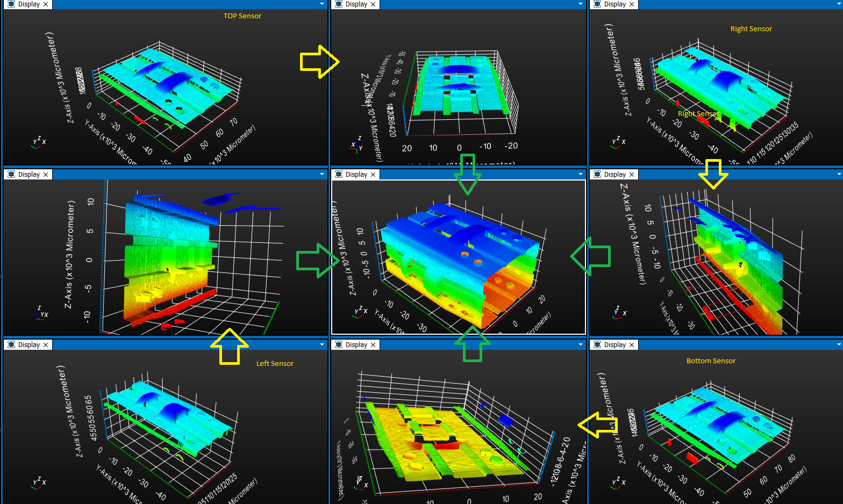The image size is (843, 504).
Task: Expand the dropdown arrow of the center display panel
Action: (x=580, y=175)
